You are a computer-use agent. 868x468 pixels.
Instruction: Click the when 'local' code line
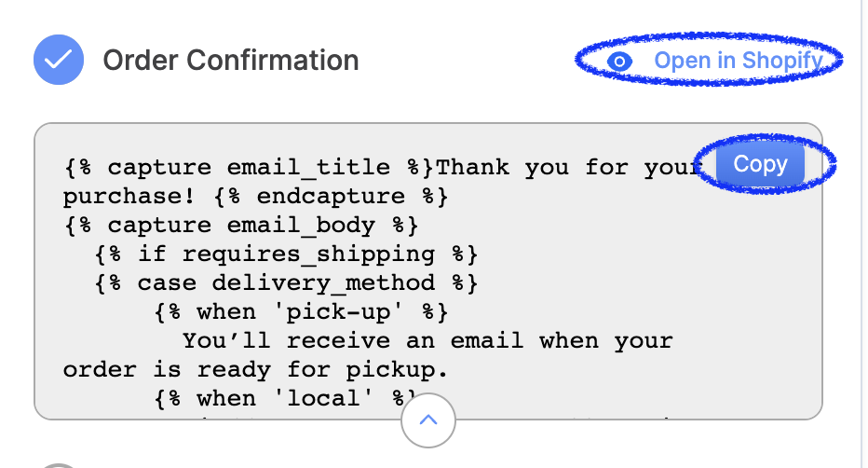(286, 398)
